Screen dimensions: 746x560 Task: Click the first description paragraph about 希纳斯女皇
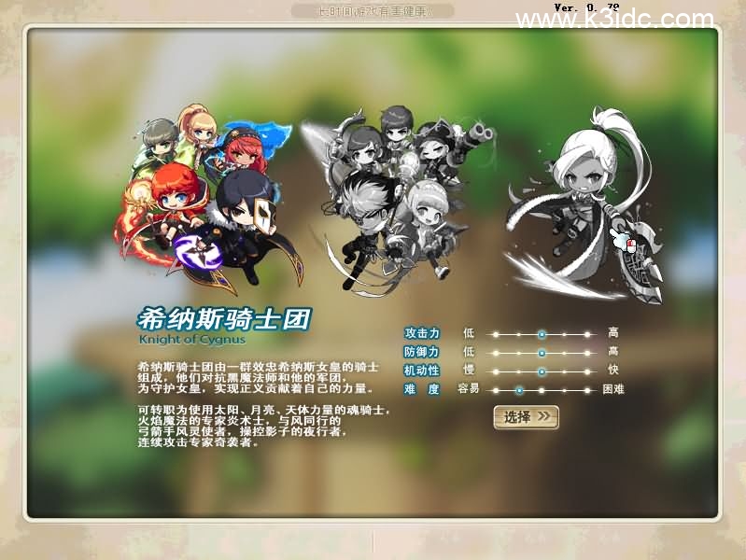coord(259,378)
